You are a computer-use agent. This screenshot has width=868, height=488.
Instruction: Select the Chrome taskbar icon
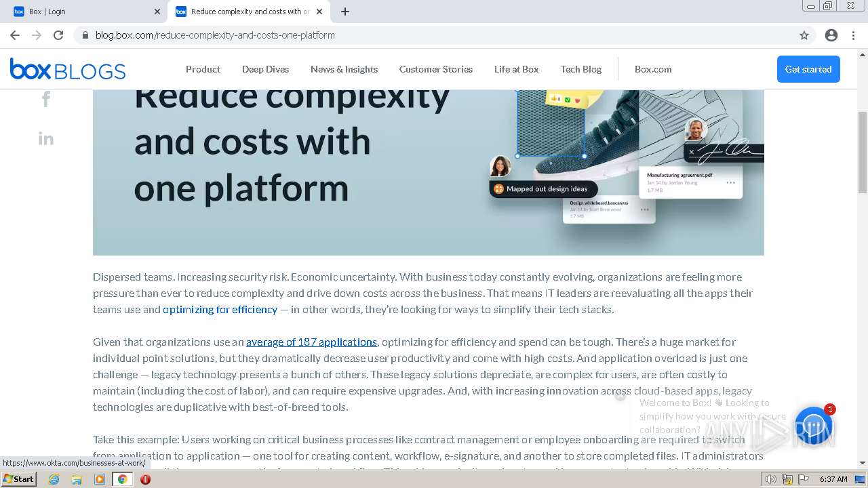tap(122, 479)
